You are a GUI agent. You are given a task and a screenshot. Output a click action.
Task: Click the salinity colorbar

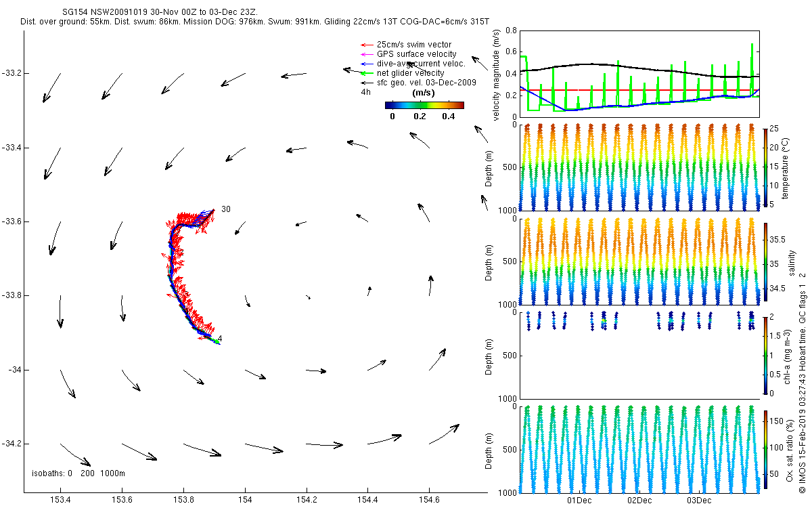[765, 263]
